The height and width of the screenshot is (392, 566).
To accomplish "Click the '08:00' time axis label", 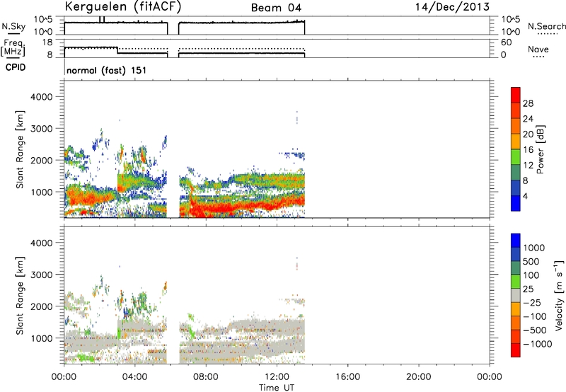I will [x=206, y=377].
